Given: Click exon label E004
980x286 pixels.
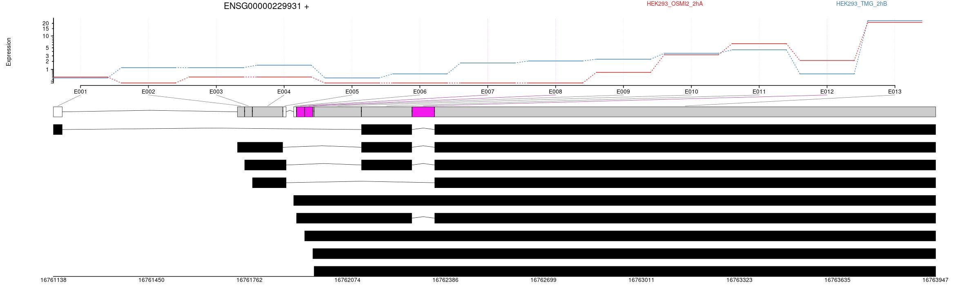Looking at the screenshot, I should tap(284, 92).
